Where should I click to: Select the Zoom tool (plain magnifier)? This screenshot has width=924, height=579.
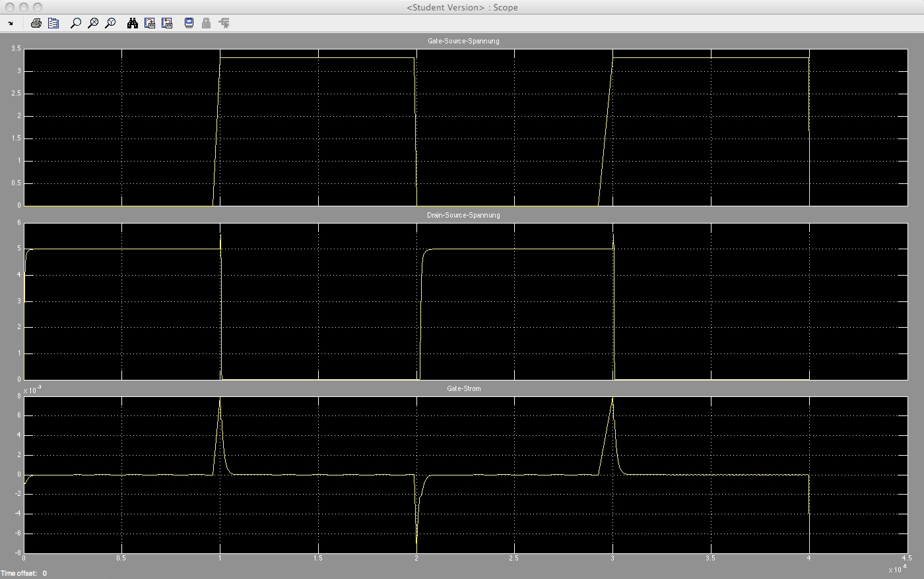[x=76, y=23]
